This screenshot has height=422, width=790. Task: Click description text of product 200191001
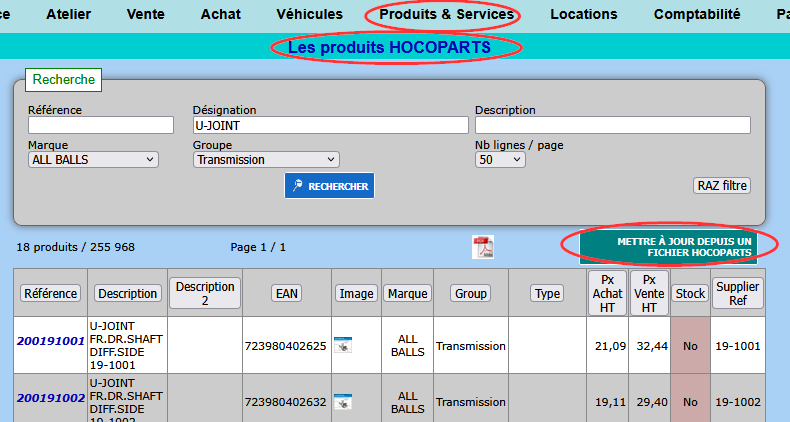coord(126,345)
